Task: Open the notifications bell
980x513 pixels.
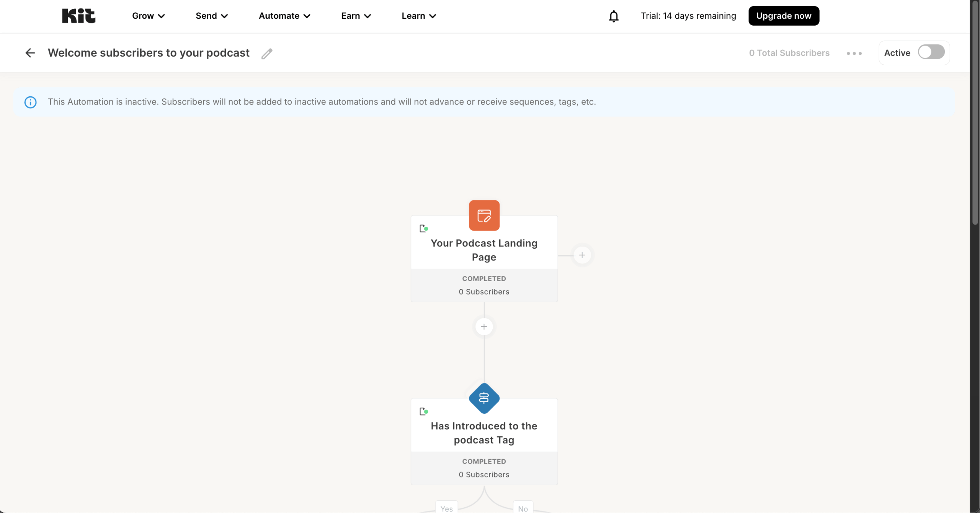Action: (x=614, y=16)
